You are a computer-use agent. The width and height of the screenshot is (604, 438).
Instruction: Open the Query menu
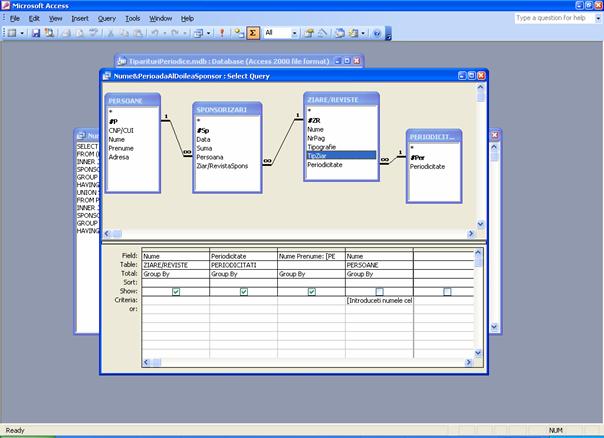[x=106, y=18]
